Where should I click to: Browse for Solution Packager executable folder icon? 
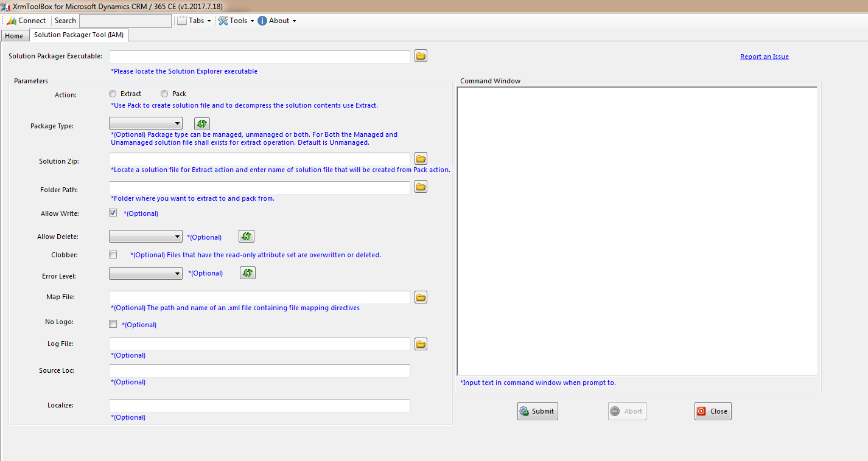tap(421, 56)
